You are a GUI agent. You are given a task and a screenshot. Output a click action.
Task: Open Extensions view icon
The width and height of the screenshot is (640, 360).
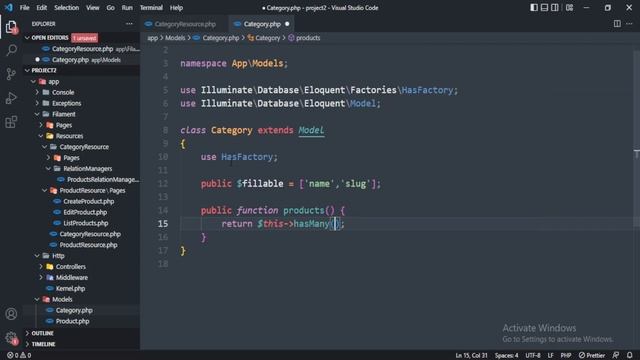point(11,122)
